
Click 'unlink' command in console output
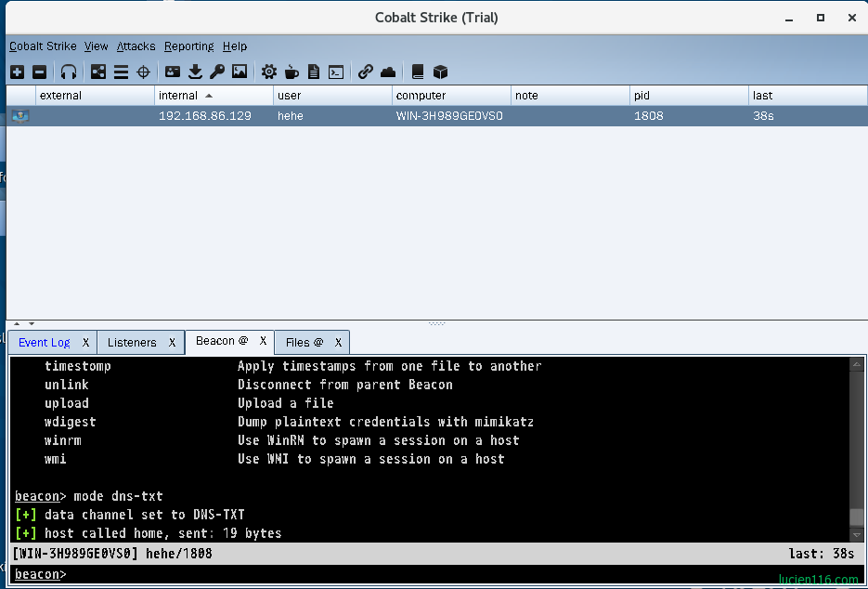click(67, 385)
